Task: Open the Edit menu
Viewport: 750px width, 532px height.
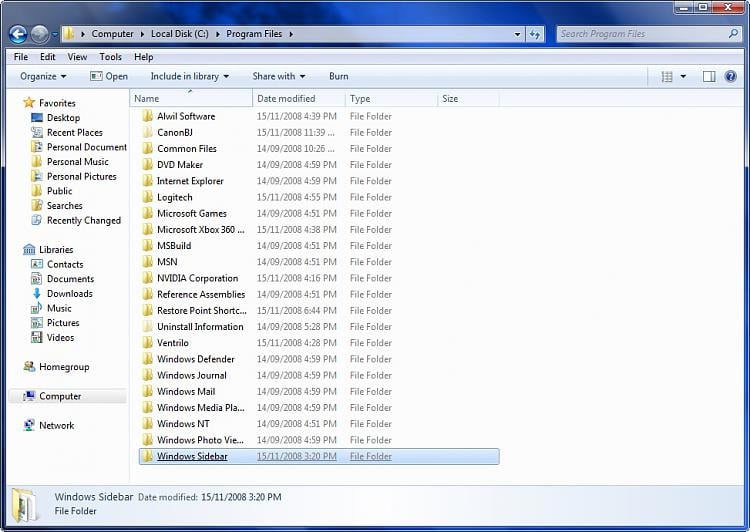Action: [47, 57]
